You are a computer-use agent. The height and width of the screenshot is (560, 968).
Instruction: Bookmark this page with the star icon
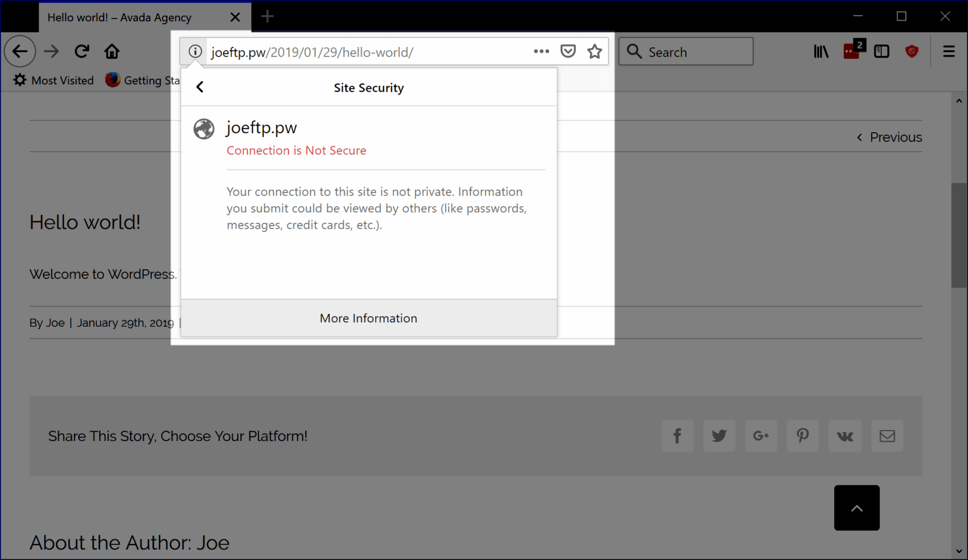594,51
